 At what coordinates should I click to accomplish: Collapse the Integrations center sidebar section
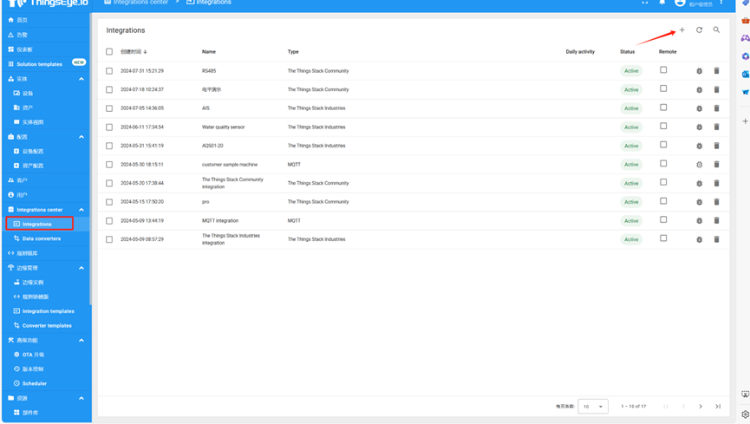pos(81,210)
